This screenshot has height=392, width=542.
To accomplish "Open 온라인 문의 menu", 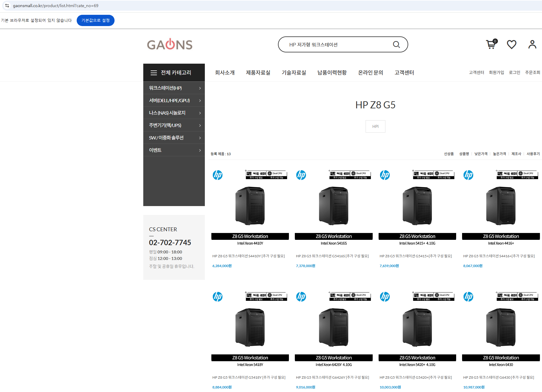I will pyautogui.click(x=371, y=73).
